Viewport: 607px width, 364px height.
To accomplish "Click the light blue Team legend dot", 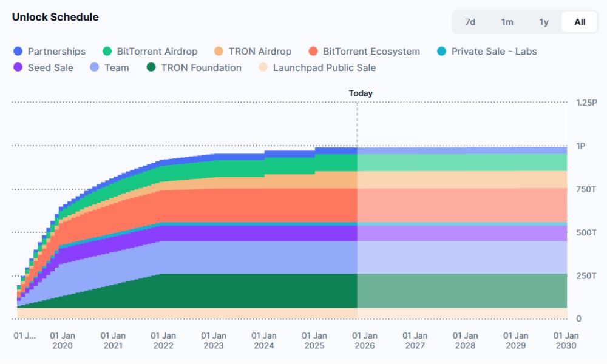I will [x=95, y=68].
